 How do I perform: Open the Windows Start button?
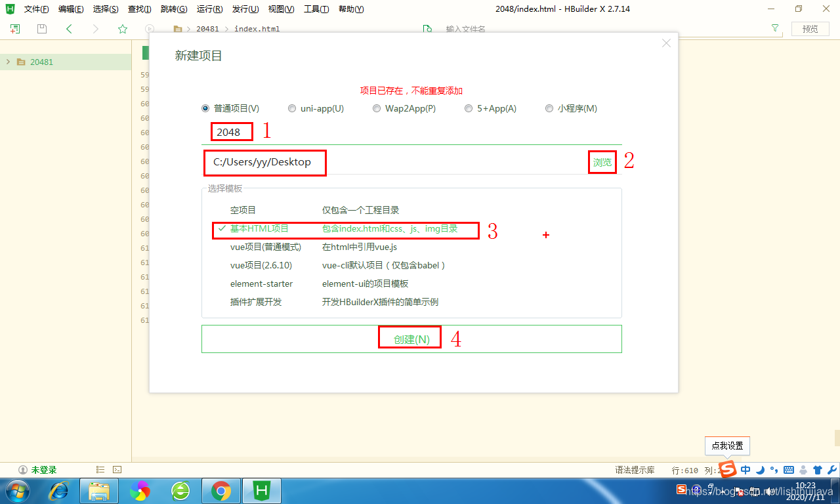18,491
